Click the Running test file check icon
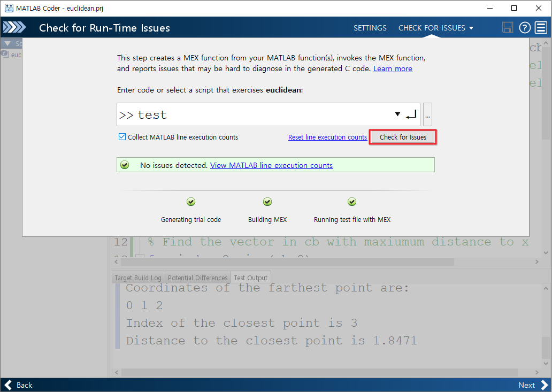The height and width of the screenshot is (392, 552). click(352, 202)
